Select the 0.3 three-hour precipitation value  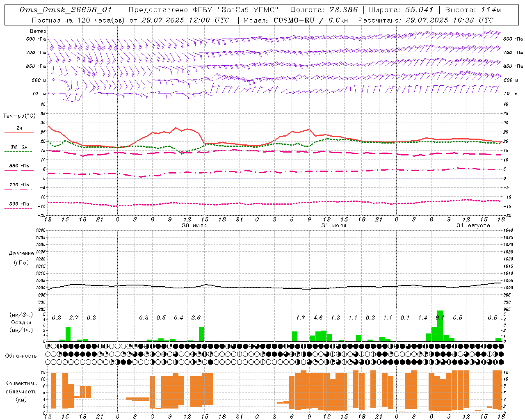[91, 318]
